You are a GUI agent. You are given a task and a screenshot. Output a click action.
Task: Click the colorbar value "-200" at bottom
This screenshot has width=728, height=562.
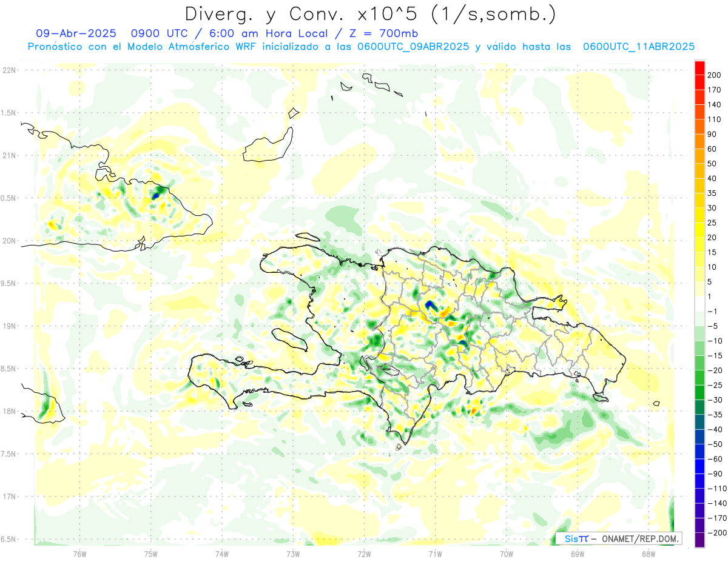pyautogui.click(x=717, y=533)
